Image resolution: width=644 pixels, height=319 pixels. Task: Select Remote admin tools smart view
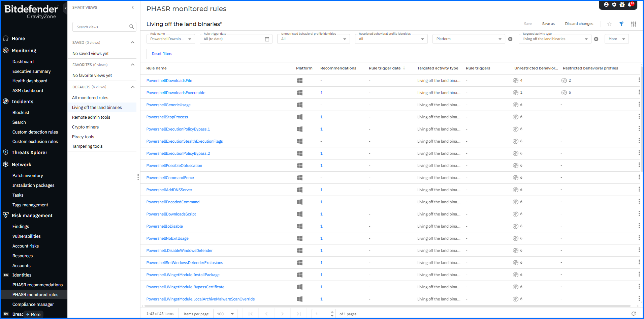[91, 117]
